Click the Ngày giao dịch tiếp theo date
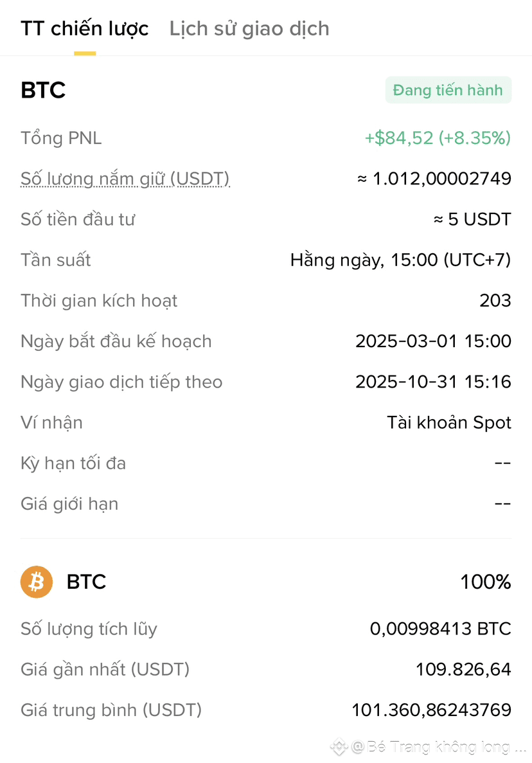This screenshot has height=763, width=532. [x=433, y=382]
